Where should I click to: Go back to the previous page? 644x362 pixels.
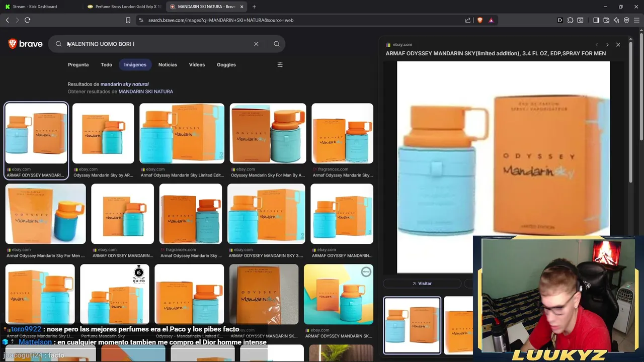(x=7, y=20)
